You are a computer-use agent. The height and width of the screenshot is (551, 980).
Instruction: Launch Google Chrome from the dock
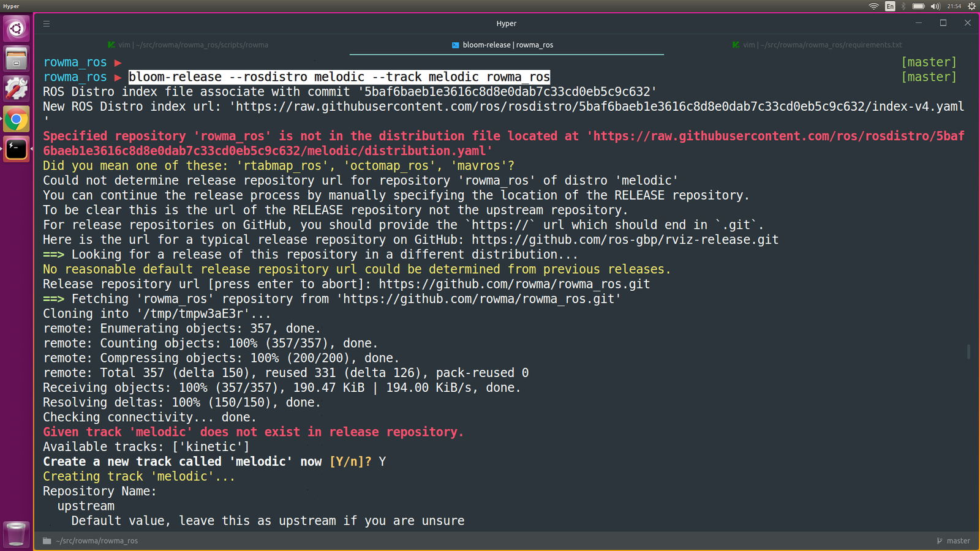[17, 119]
